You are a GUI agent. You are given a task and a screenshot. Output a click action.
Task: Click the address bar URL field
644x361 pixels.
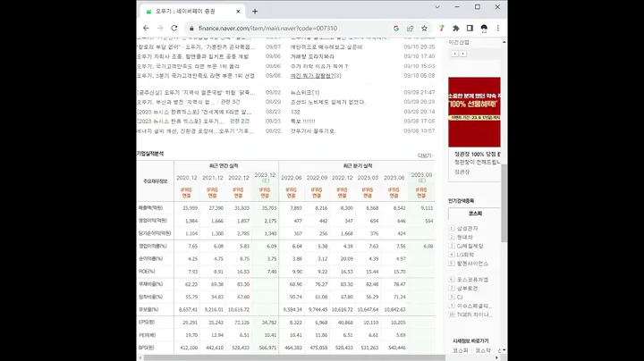[287, 29]
